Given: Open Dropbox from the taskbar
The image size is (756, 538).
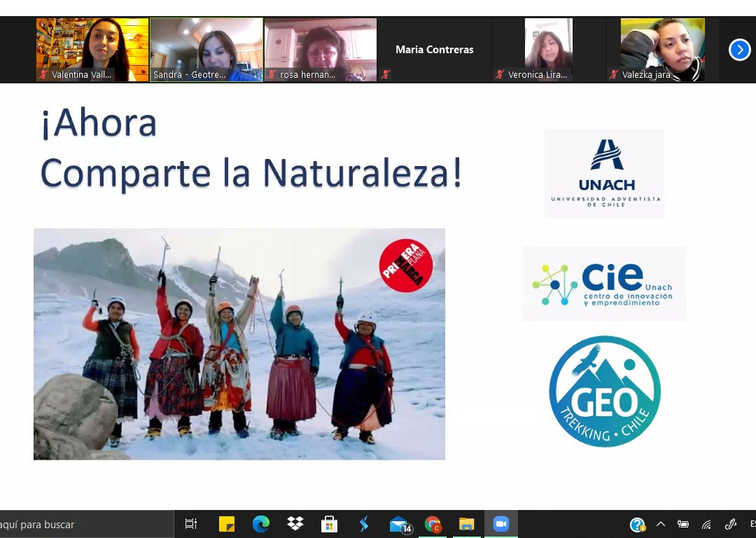Looking at the screenshot, I should coord(295,524).
